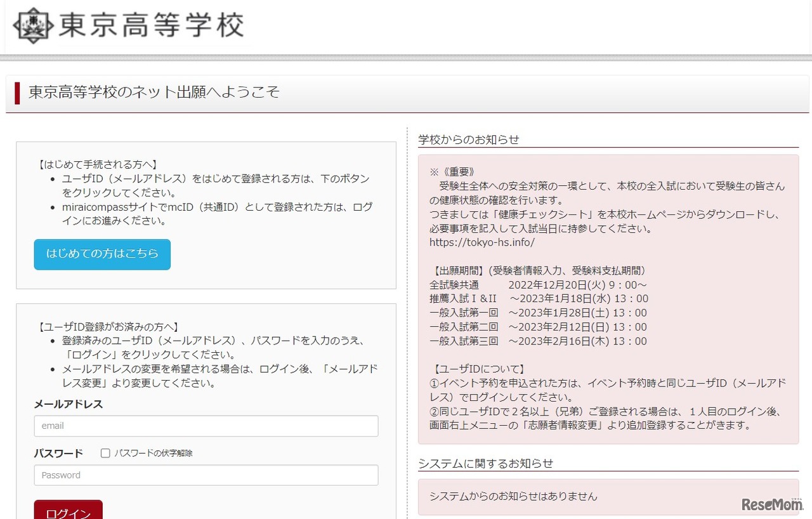This screenshot has width=812, height=519.
Task: Click the パスワードの伏字解除 checkbox label text
Action: pos(153,453)
